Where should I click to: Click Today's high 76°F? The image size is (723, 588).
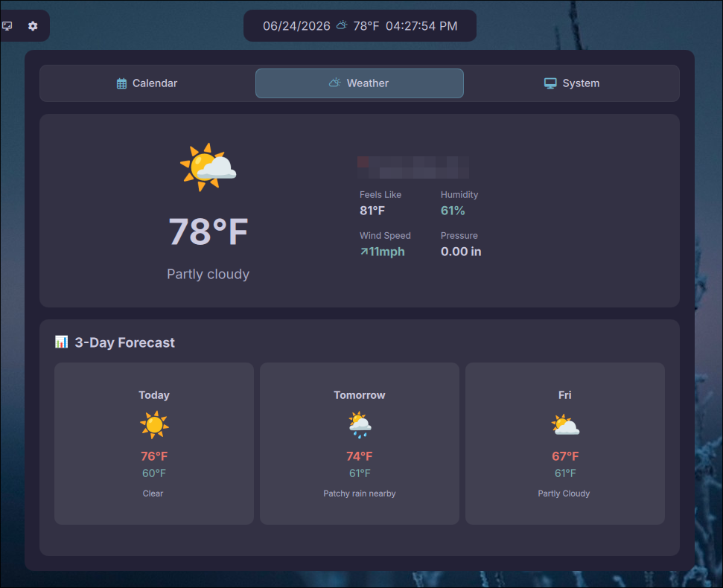pyautogui.click(x=154, y=456)
